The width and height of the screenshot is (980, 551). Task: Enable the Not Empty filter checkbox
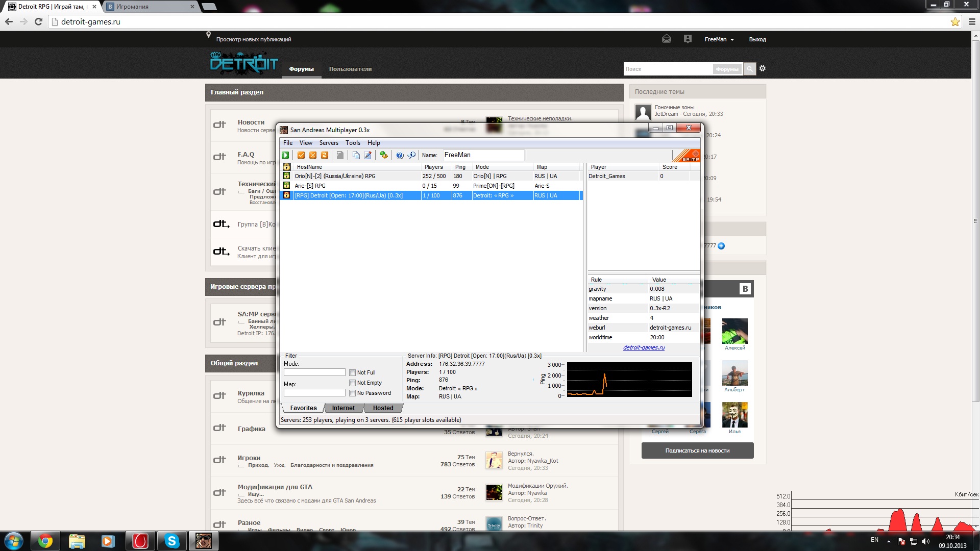click(x=352, y=383)
